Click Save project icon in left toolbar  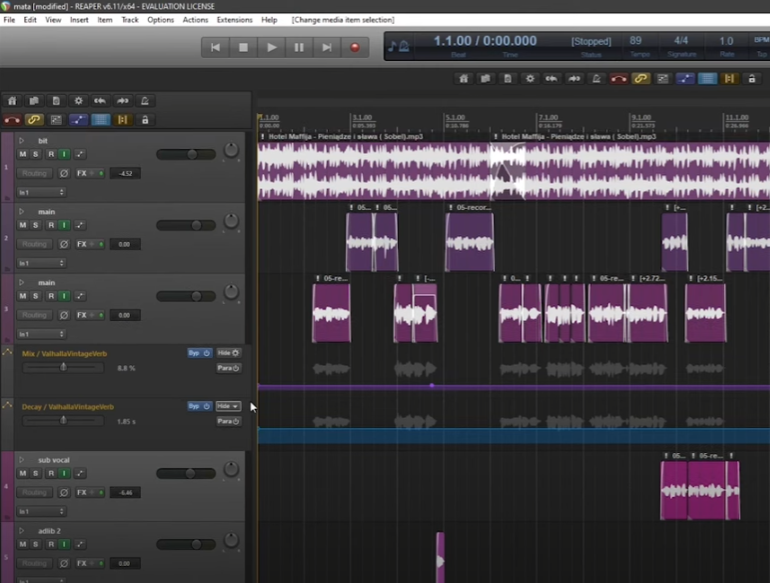point(56,101)
